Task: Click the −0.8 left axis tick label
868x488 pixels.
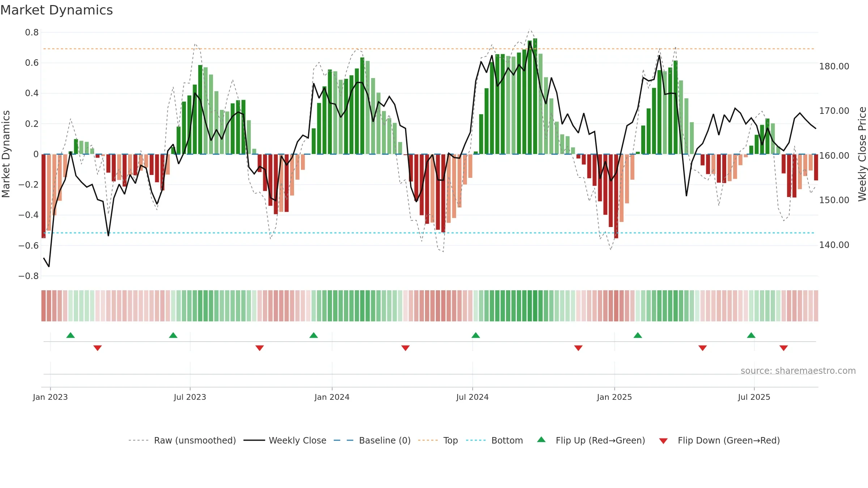Action: click(x=29, y=276)
